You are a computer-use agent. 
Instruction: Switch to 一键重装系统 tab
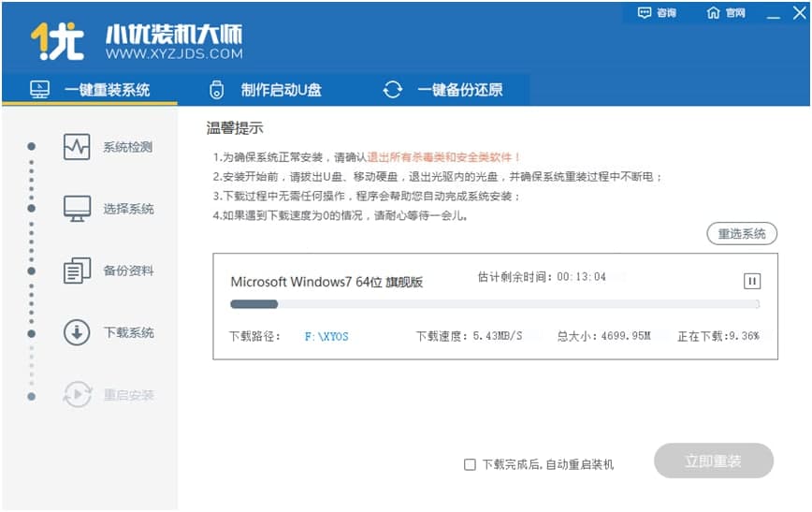click(x=90, y=90)
